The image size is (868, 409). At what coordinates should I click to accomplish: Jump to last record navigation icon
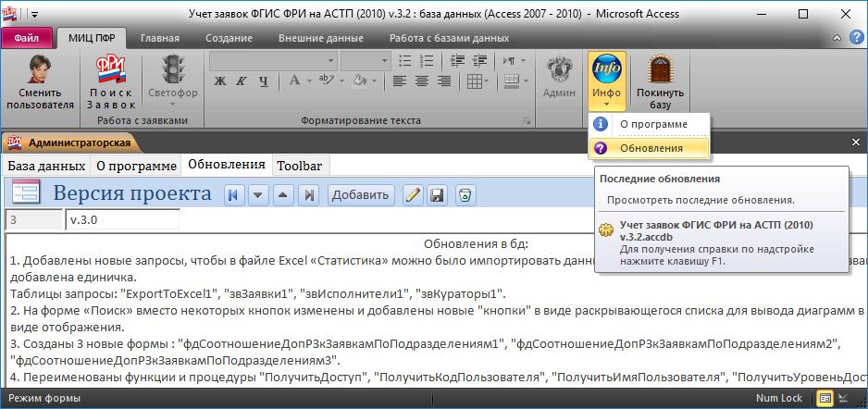click(x=310, y=194)
